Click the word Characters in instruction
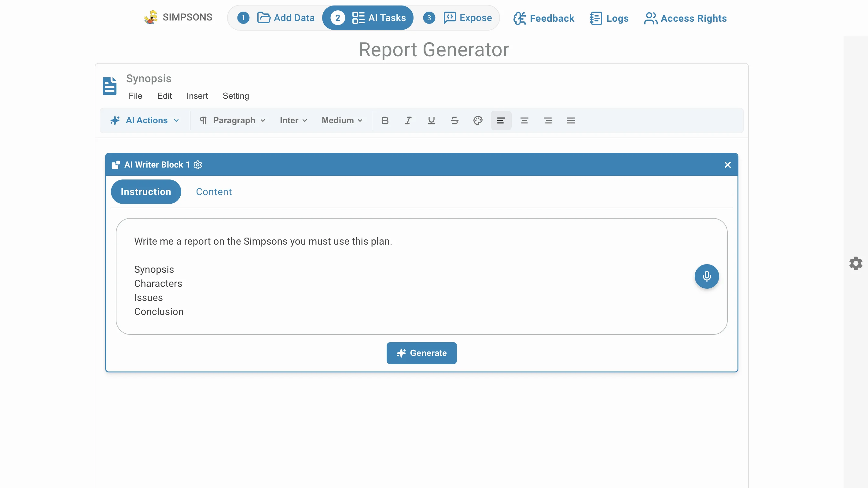 click(158, 284)
